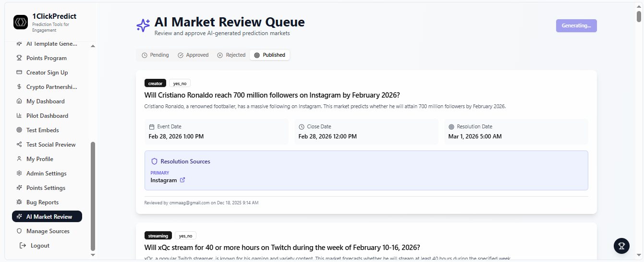
Task: Switch to the Pending tab
Action: coord(155,55)
